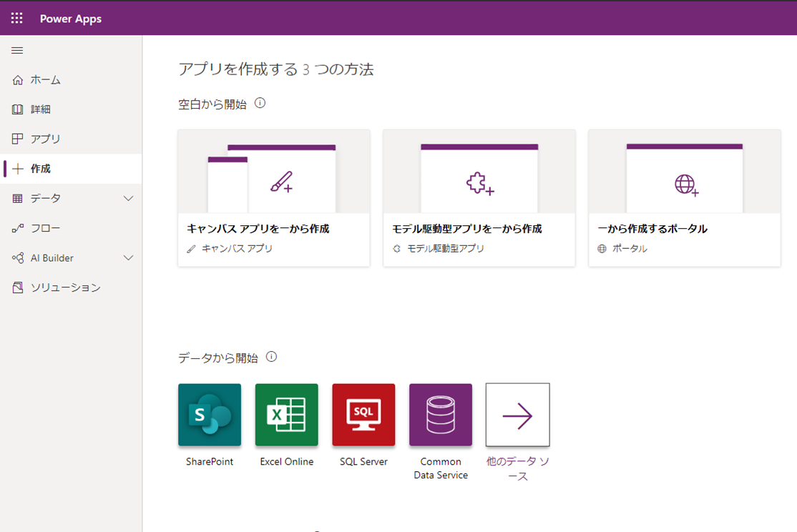Click the アプリ apps icon in sidebar
Image resolution: width=797 pixels, height=532 pixels.
coord(18,139)
